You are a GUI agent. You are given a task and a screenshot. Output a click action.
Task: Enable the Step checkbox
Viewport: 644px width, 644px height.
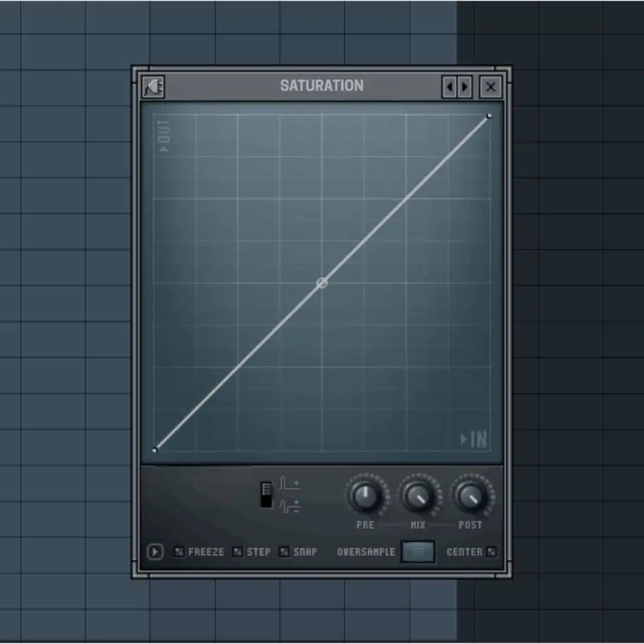(x=238, y=552)
